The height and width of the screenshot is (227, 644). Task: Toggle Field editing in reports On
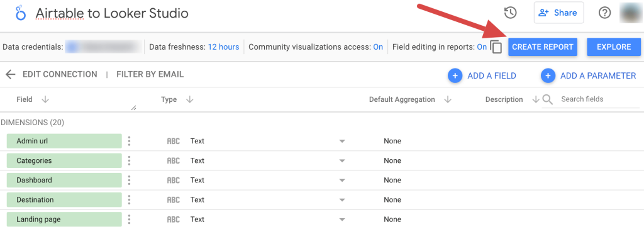coord(482,47)
